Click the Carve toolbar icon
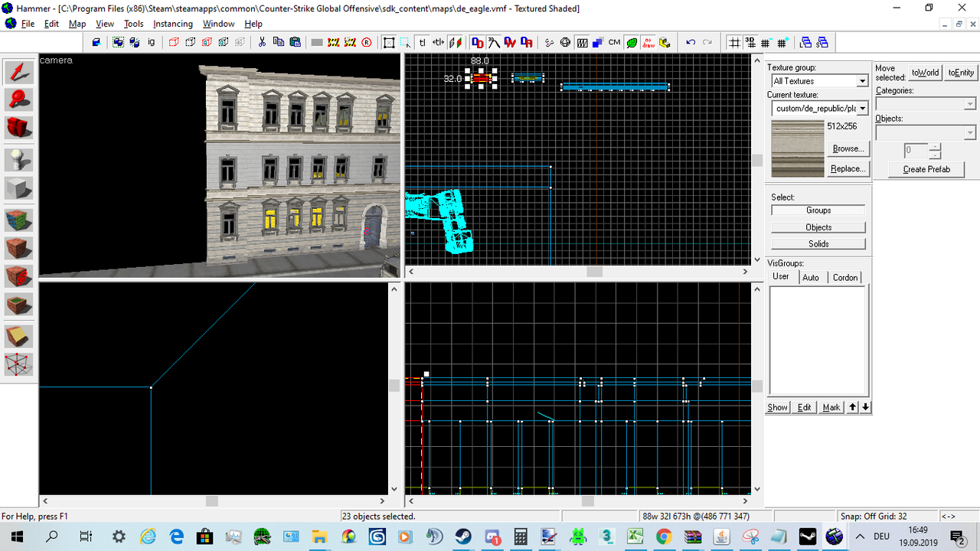 pos(96,42)
